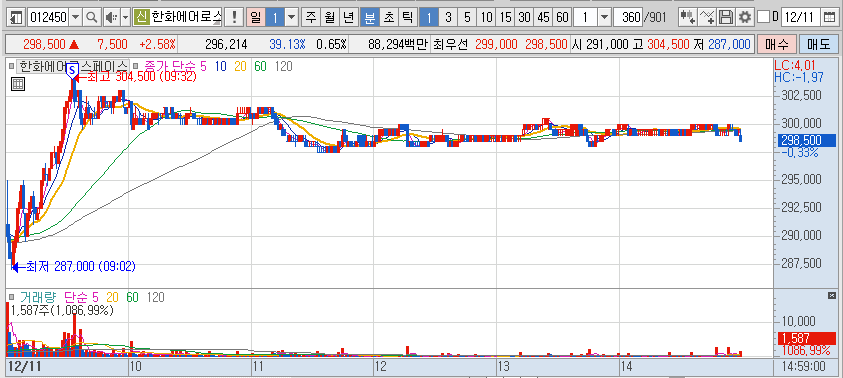Image resolution: width=843 pixels, height=378 pixels.
Task: Click the blue S signal marker
Action: [x=73, y=70]
